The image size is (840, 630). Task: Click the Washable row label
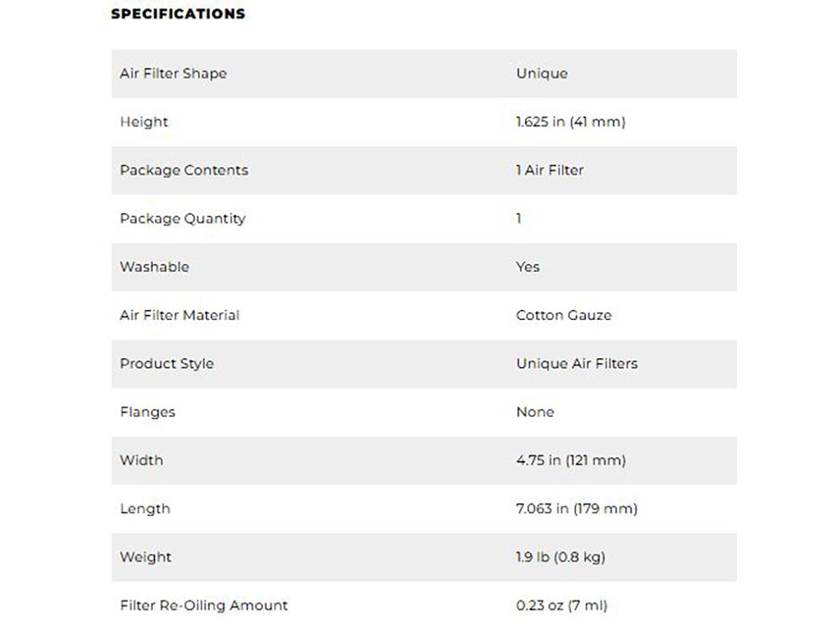pos(155,267)
